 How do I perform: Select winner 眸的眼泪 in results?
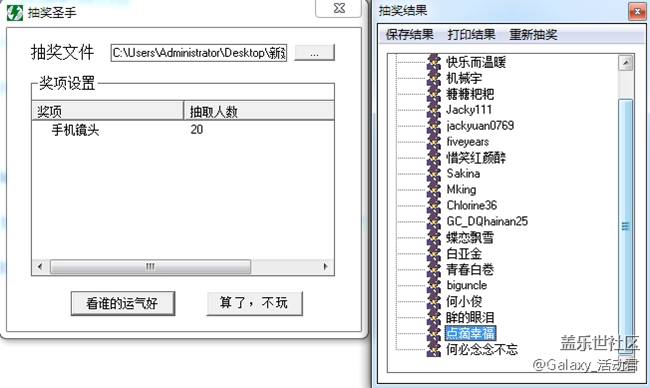tap(470, 318)
